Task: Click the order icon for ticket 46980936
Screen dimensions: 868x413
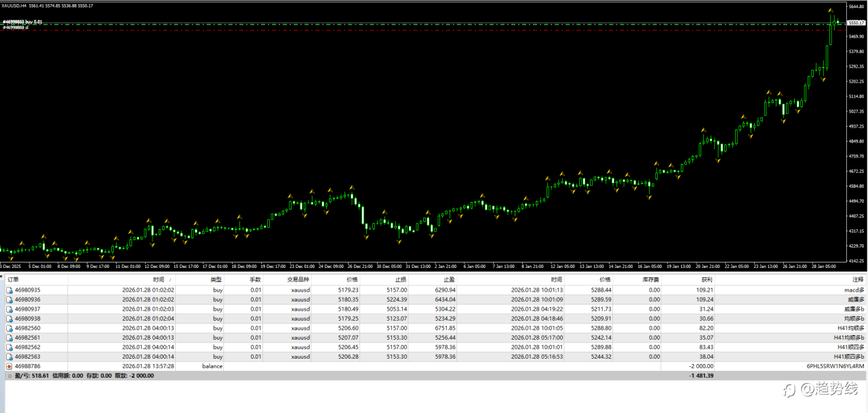Action: (x=9, y=299)
